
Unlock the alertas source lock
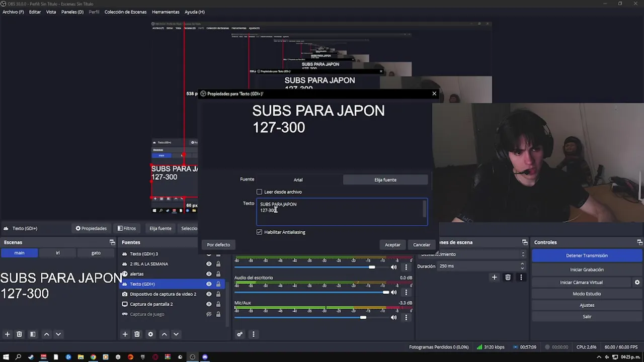[218, 274]
